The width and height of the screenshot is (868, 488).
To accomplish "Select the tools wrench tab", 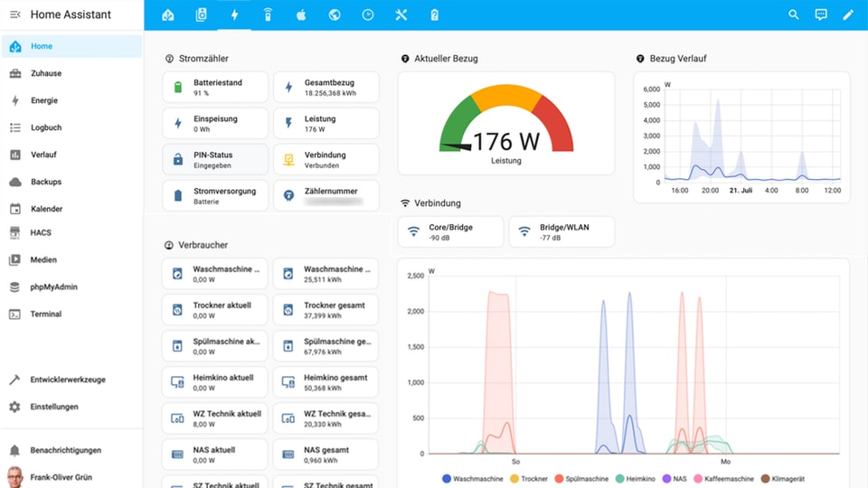I will pos(401,14).
